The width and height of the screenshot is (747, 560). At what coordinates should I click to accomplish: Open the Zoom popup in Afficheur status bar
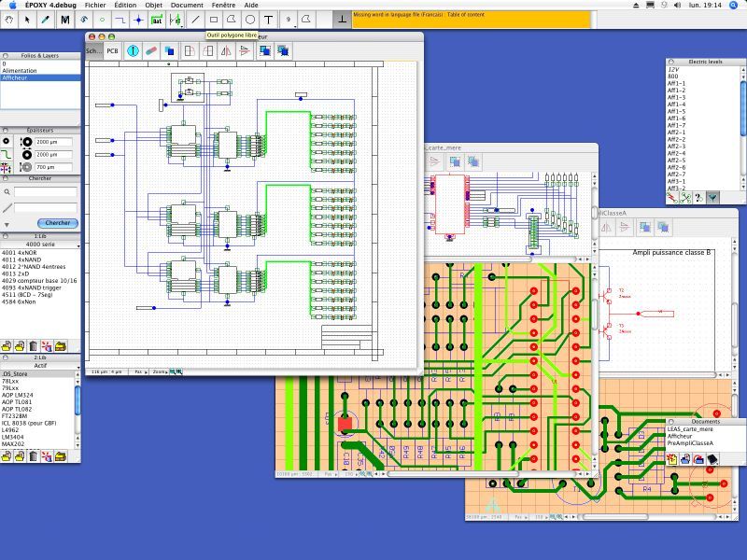(159, 371)
